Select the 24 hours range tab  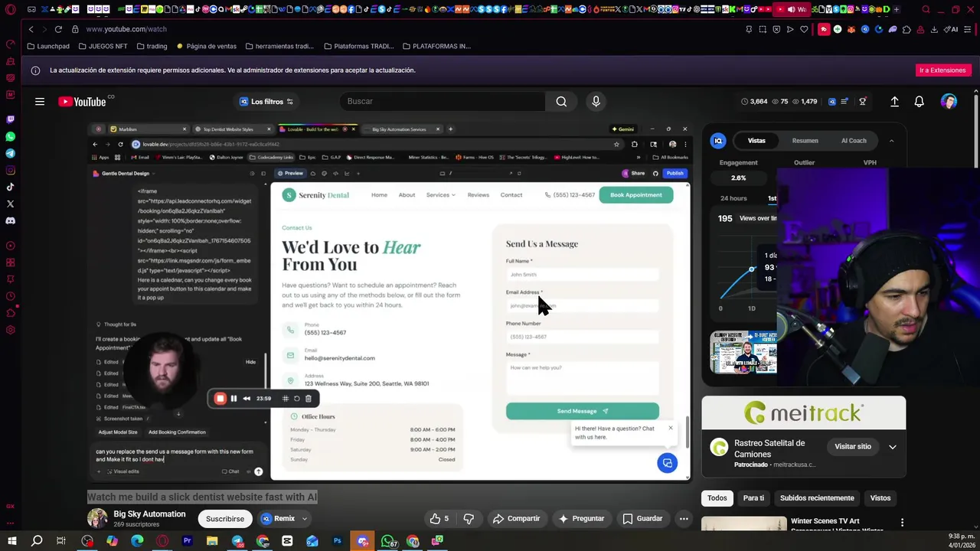[x=733, y=198]
